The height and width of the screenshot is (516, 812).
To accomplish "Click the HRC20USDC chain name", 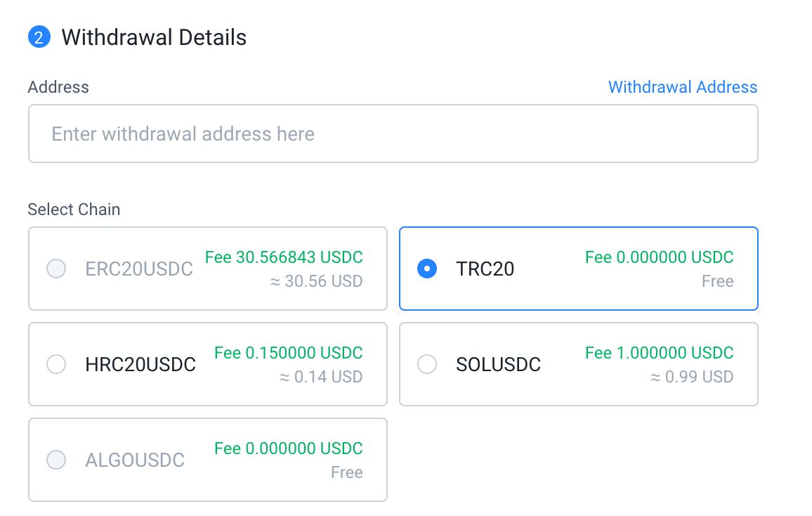I will [x=140, y=365].
